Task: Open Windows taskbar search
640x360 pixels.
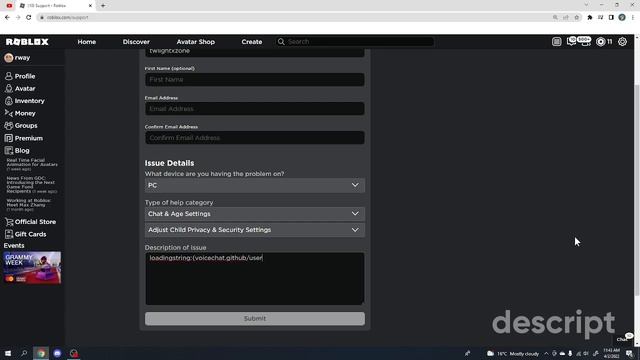Action: (x=24, y=353)
